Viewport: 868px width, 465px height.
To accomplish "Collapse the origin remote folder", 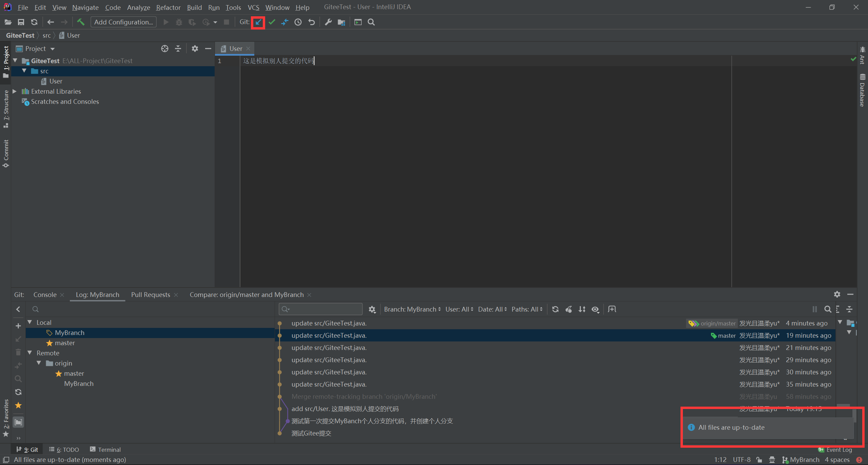I will [39, 363].
